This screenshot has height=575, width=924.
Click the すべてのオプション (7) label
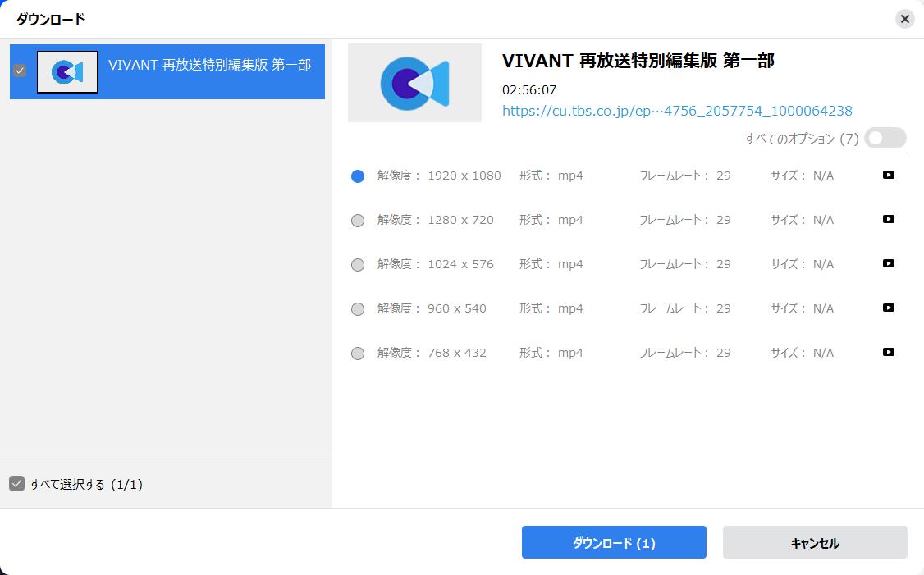(x=802, y=139)
